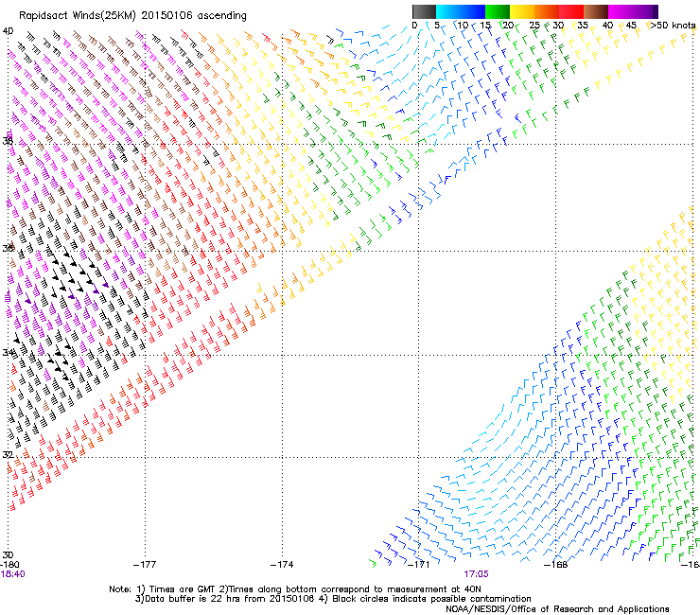Click the brown 35-40 knots color bar segment
The width and height of the screenshot is (700, 615).
pos(596,11)
